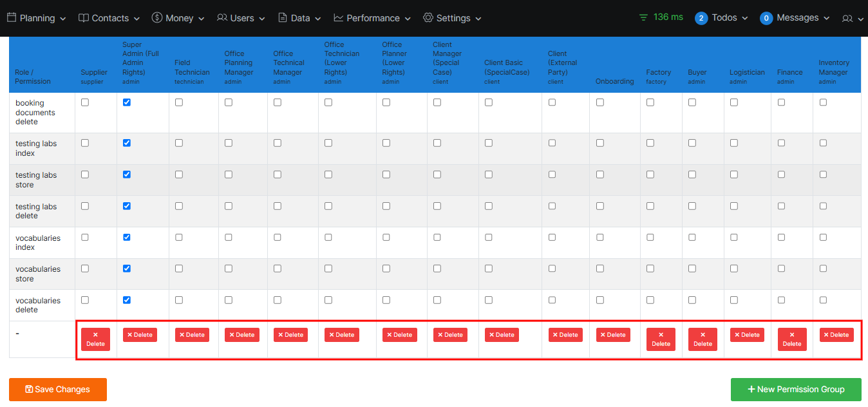Uncheck Super Admin testing labs index
The width and height of the screenshot is (868, 407).
click(x=127, y=143)
